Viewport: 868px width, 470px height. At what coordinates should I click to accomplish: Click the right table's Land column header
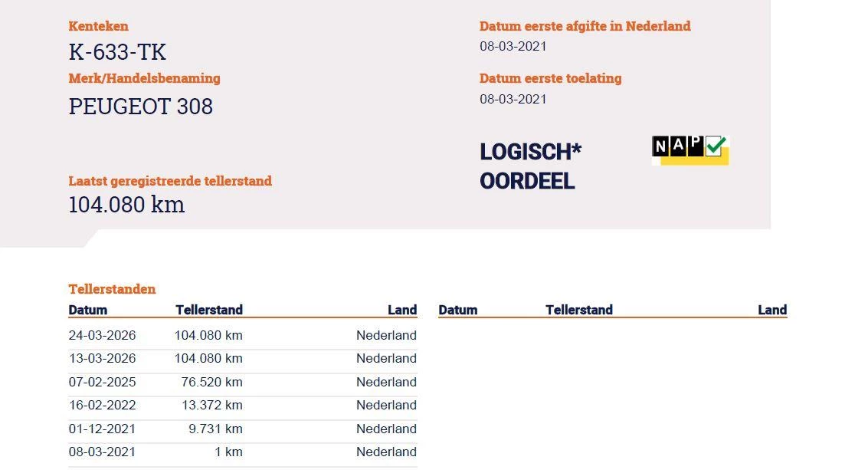(772, 310)
